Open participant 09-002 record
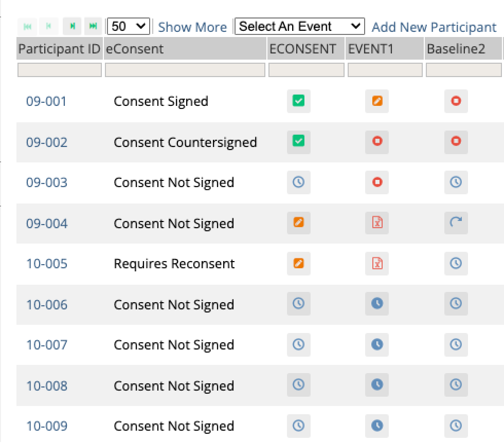This screenshot has height=443, width=504. (x=46, y=142)
